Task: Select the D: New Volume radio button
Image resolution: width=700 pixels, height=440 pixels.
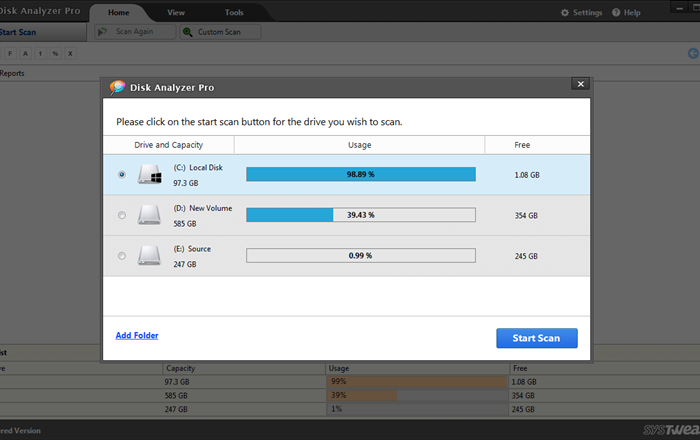Action: [121, 215]
